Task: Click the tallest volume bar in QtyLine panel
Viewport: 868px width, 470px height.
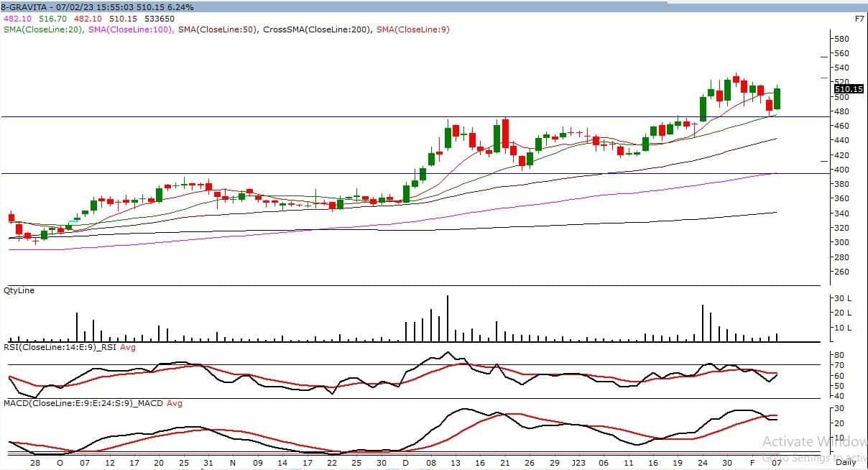Action: click(448, 318)
